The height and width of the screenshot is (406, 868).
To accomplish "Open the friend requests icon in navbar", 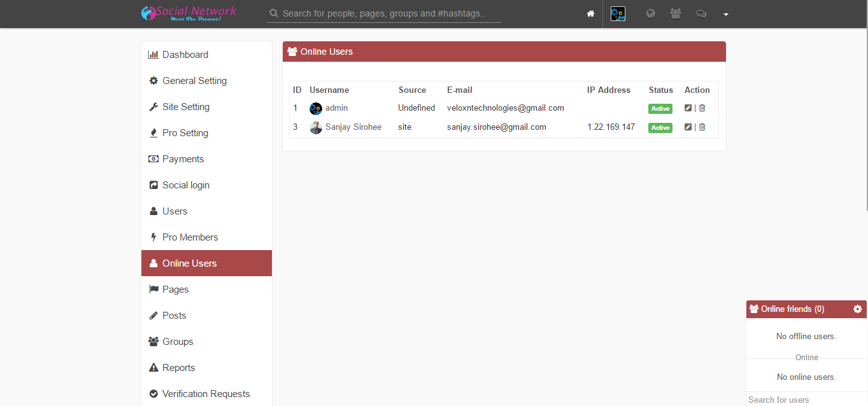I will [676, 13].
